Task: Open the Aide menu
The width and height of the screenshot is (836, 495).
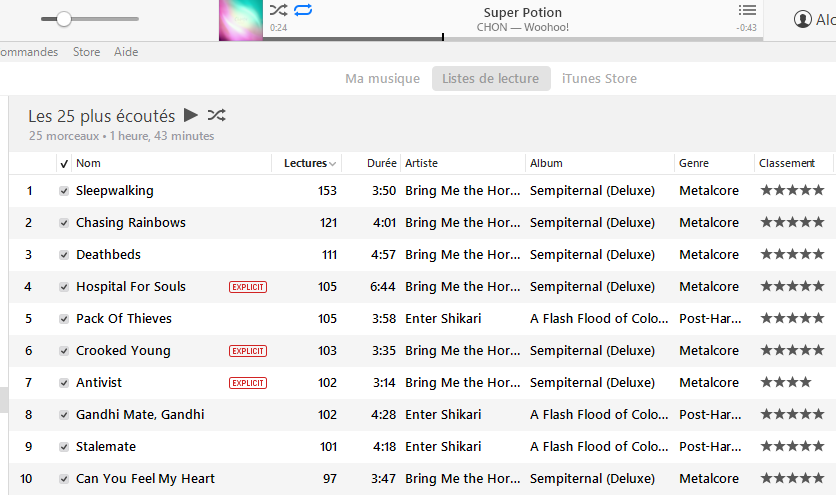Action: point(126,52)
